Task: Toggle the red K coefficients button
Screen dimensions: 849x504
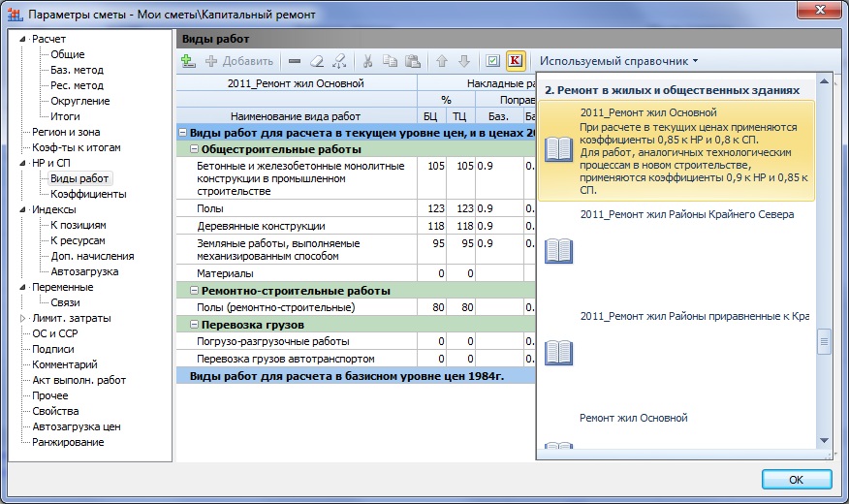Action: pos(516,61)
